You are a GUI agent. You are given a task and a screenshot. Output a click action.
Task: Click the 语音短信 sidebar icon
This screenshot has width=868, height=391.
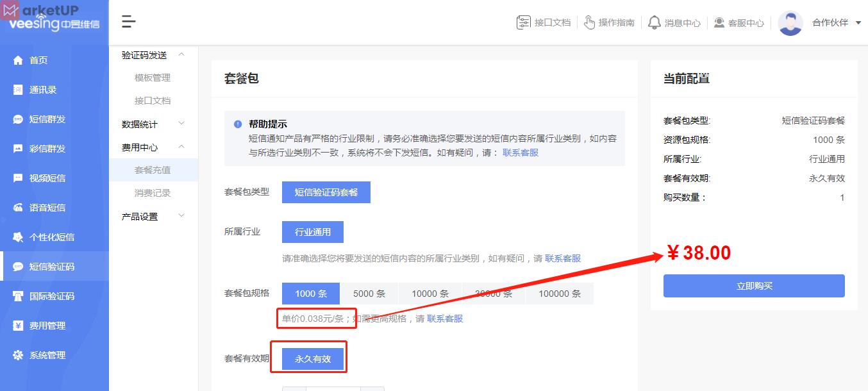click(x=18, y=208)
